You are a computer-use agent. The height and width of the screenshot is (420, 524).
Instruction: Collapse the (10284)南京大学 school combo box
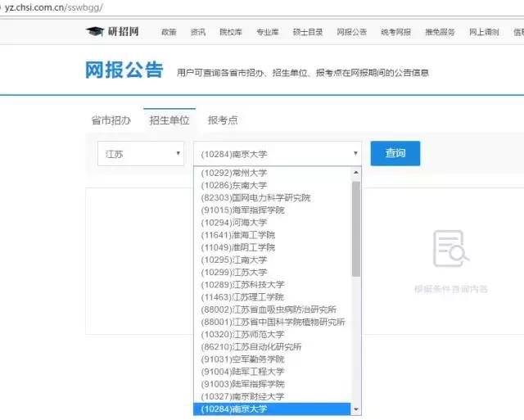(x=278, y=154)
